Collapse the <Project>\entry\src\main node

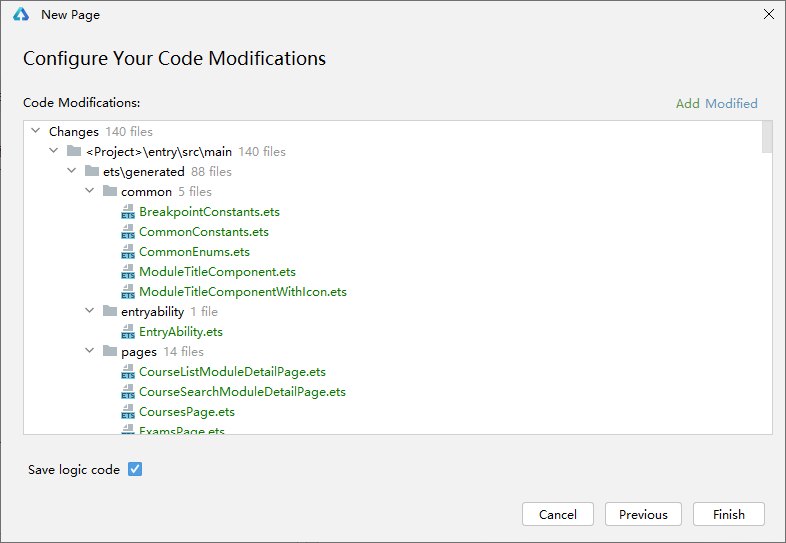(54, 152)
